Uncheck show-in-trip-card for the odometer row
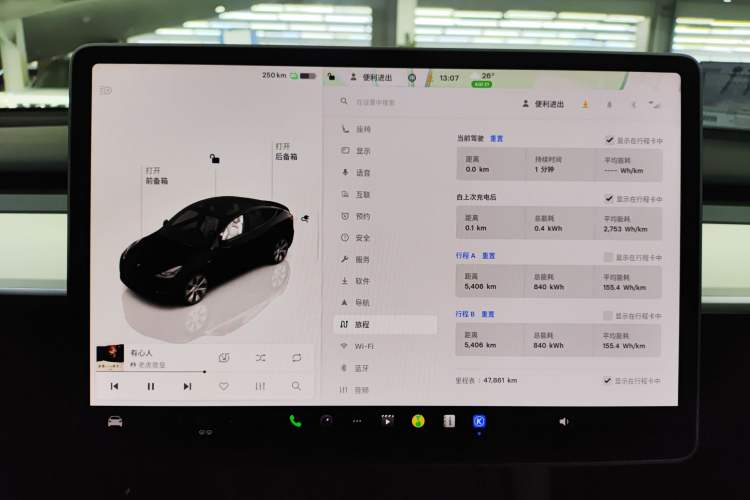The width and height of the screenshot is (750, 500). pos(607,380)
